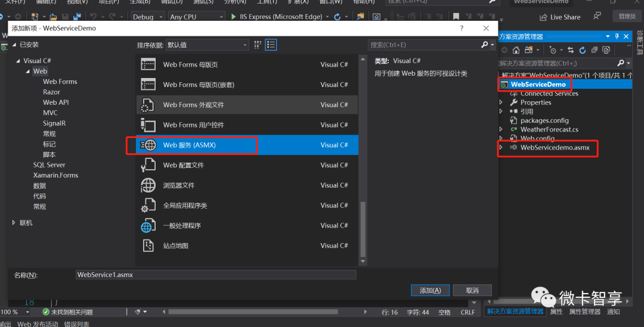Select the Web API category in tree
The image size is (644, 327).
pos(56,102)
